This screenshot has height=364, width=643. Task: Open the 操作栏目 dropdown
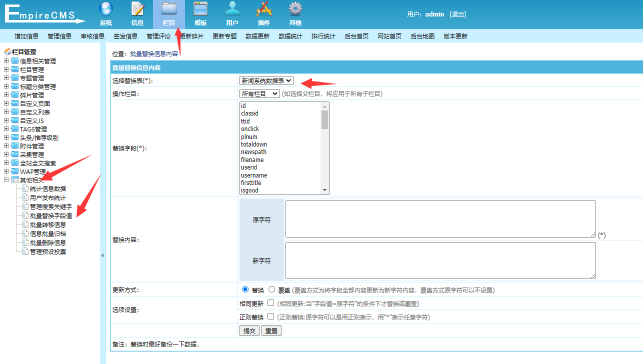pyautogui.click(x=259, y=93)
